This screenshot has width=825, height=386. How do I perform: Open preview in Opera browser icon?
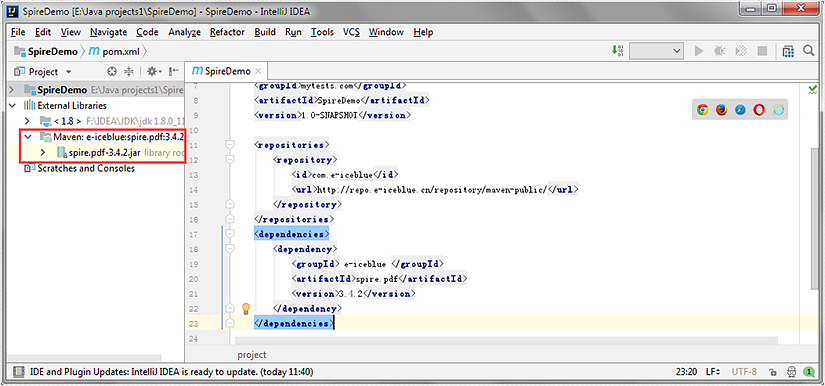pyautogui.click(x=759, y=110)
